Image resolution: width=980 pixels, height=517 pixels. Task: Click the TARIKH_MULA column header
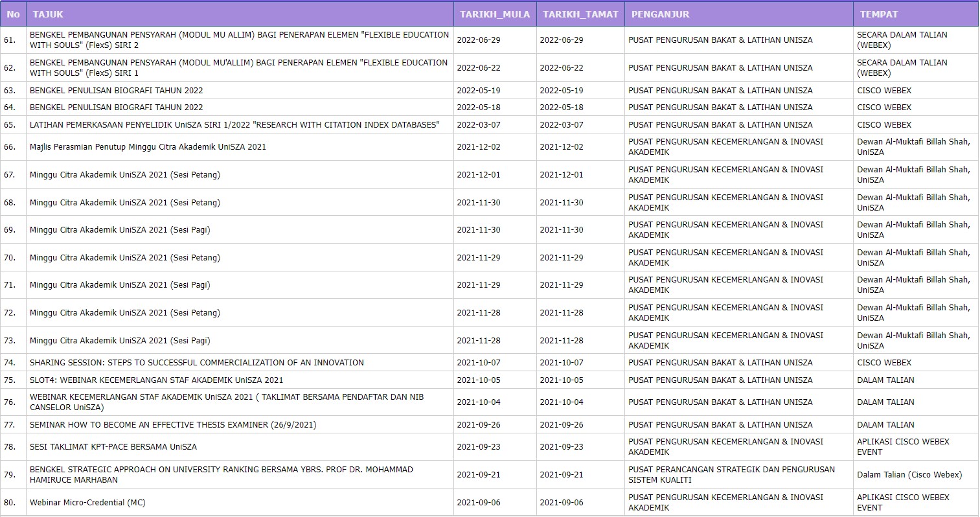tap(494, 14)
